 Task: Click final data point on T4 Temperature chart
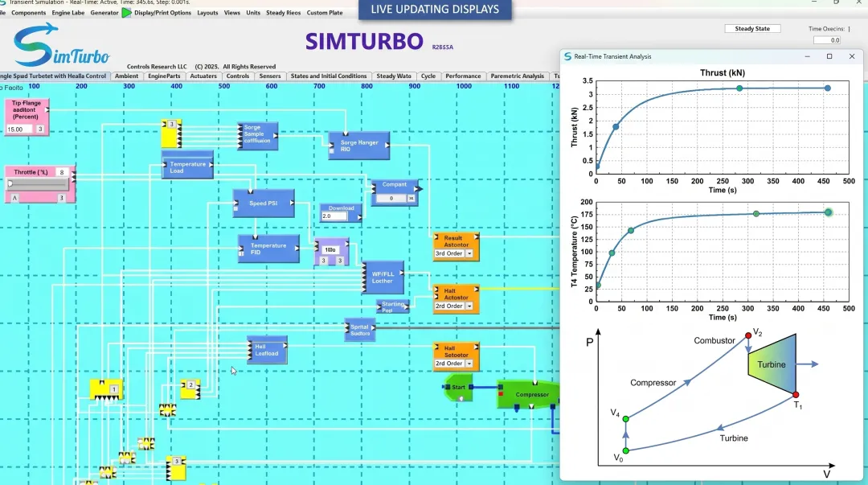pos(828,212)
